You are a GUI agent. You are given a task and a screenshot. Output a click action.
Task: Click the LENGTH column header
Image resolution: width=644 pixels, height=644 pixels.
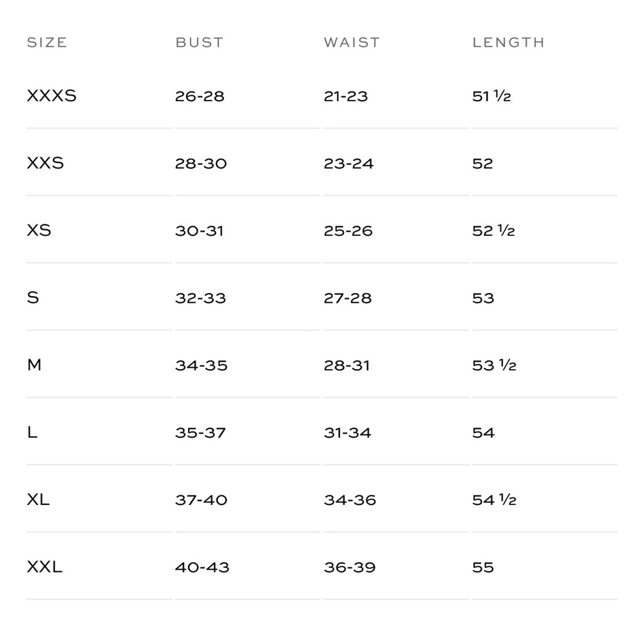coord(509,43)
